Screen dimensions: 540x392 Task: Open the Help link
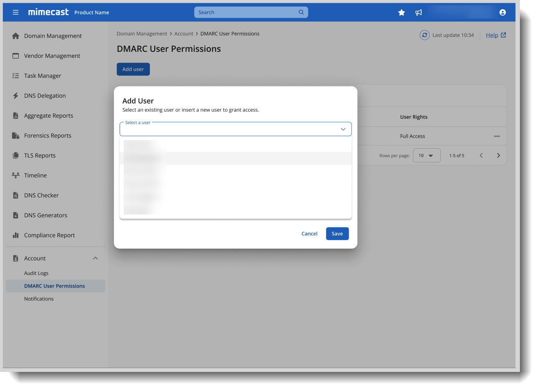(x=492, y=35)
